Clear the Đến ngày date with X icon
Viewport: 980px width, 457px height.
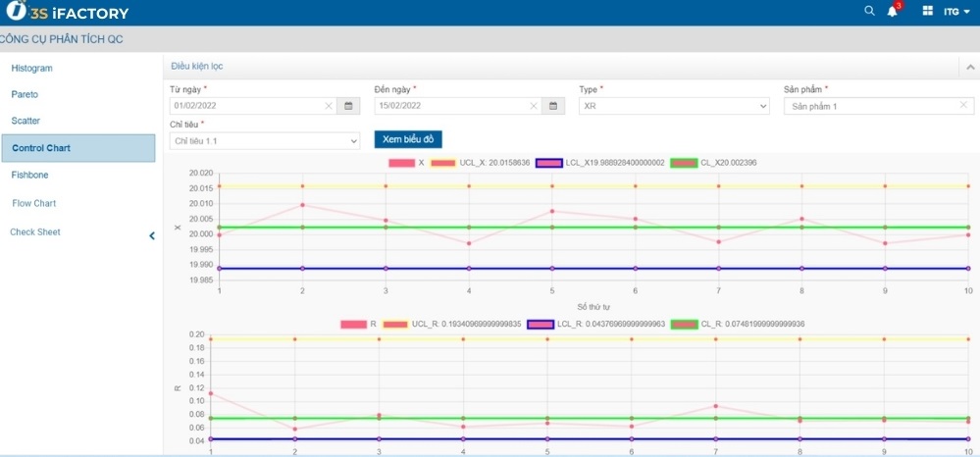pos(534,106)
